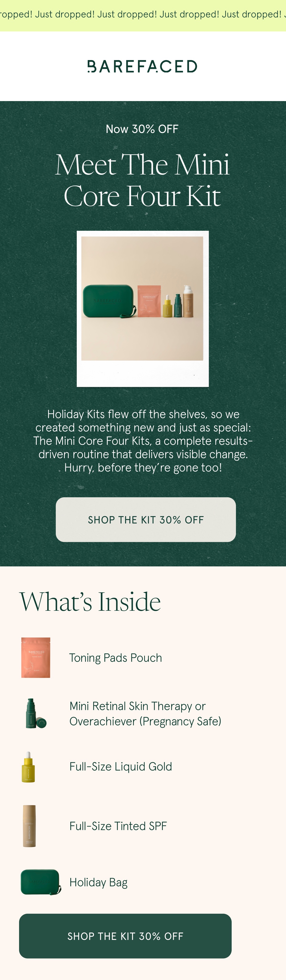Select the Toning Pads Pouch text
This screenshot has height=980, width=286.
tap(116, 658)
